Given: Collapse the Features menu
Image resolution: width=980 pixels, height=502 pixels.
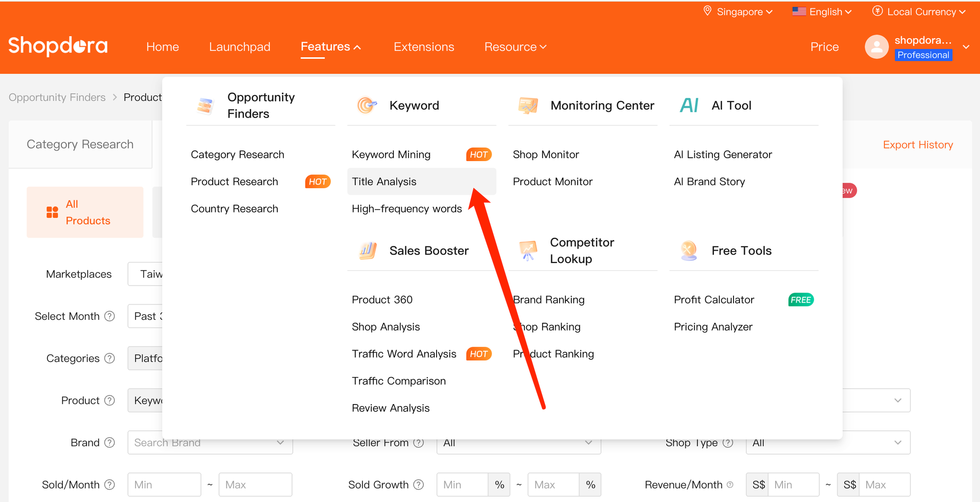Looking at the screenshot, I should click(x=331, y=47).
